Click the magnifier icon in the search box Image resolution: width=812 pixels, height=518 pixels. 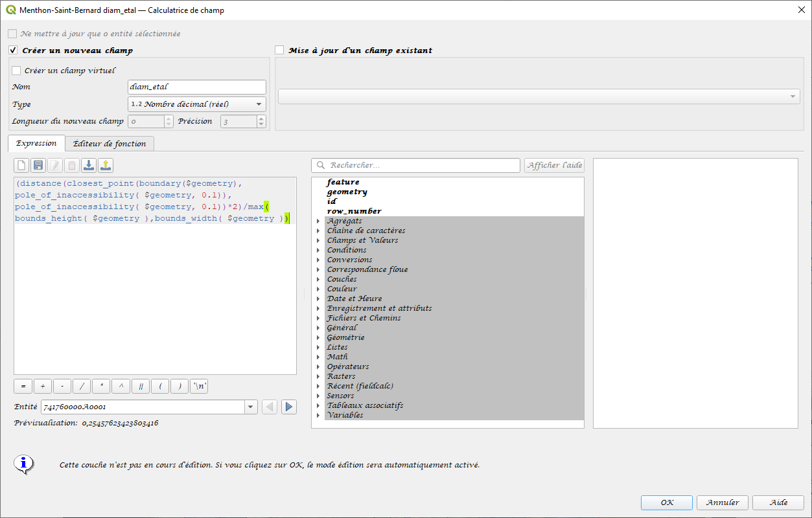[x=320, y=165]
